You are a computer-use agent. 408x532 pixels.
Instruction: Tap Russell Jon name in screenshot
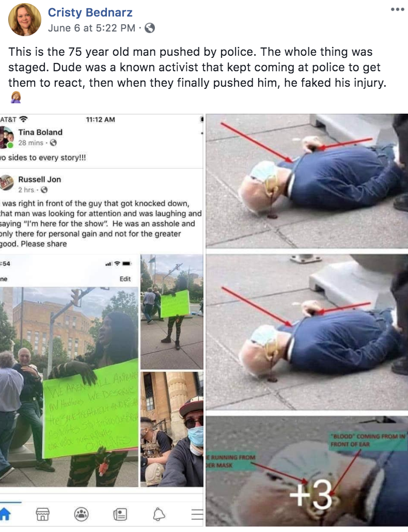point(40,179)
